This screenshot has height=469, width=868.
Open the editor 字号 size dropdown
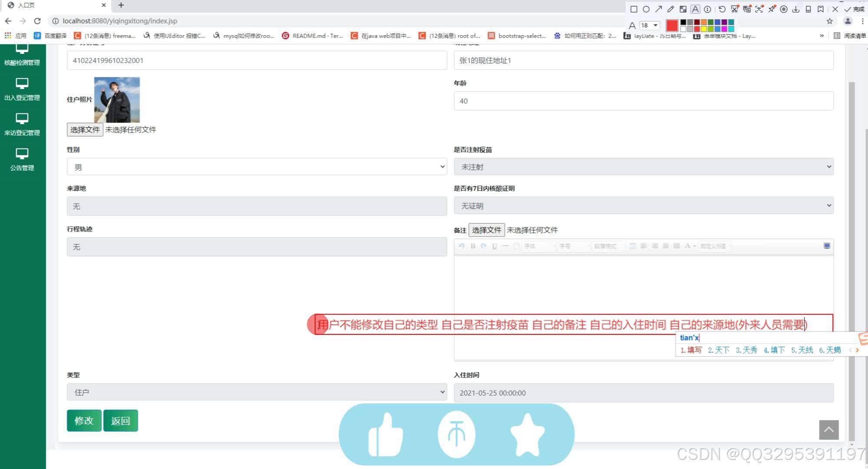point(575,246)
